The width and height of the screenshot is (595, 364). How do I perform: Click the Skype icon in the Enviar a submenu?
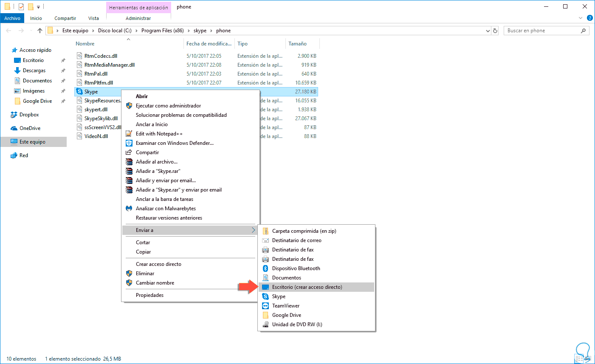(x=265, y=296)
